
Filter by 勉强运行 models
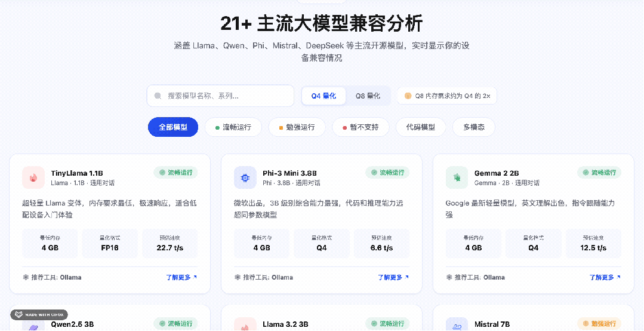297,127
